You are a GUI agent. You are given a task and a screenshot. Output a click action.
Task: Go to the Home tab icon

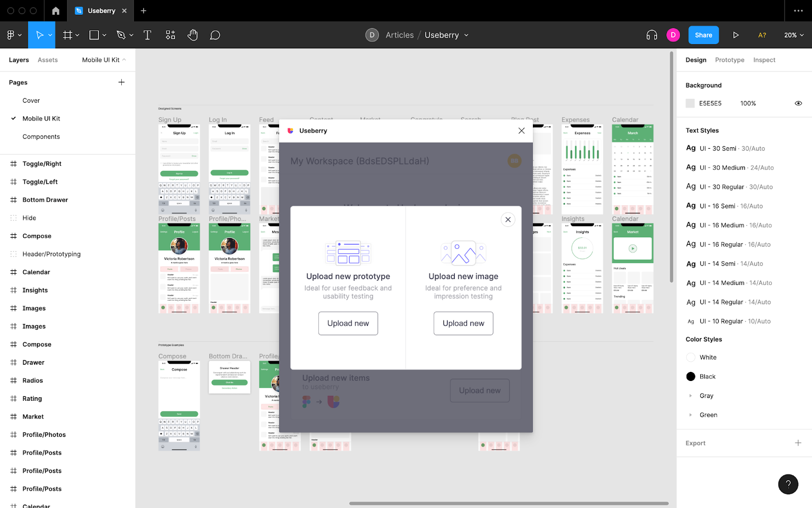56,11
